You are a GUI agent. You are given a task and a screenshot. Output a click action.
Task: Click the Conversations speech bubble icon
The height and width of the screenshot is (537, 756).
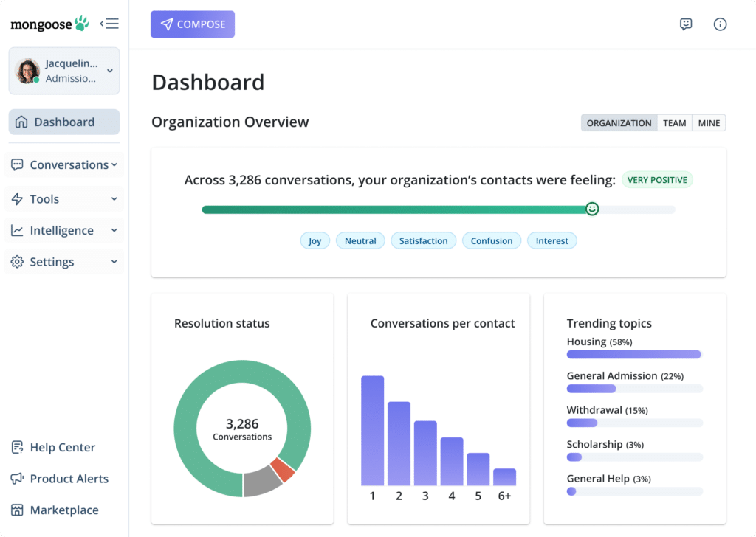(16, 164)
